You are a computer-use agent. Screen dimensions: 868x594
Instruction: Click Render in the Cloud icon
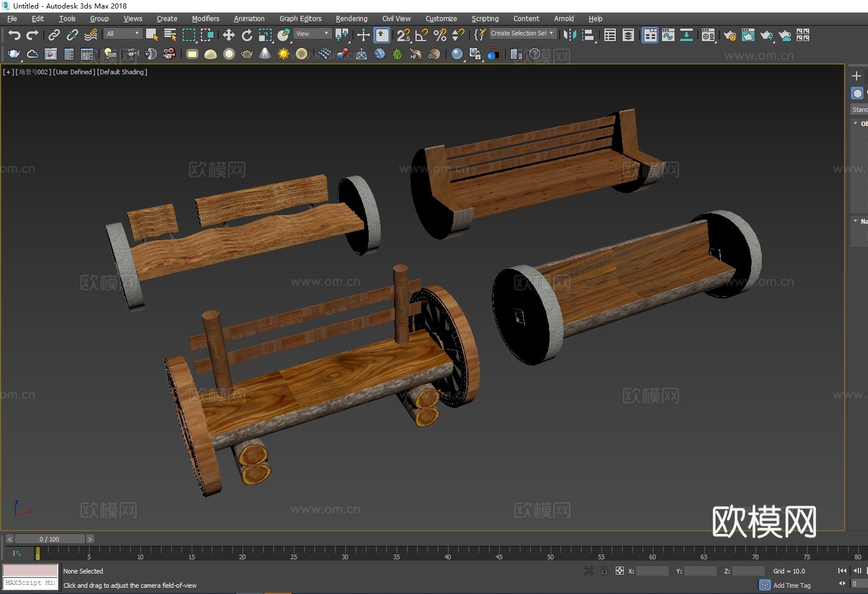point(785,35)
